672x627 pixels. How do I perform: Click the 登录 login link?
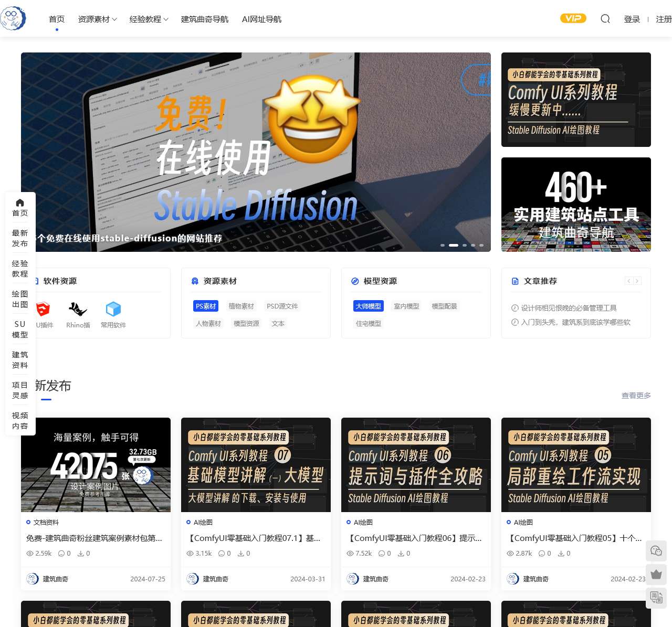pyautogui.click(x=632, y=19)
